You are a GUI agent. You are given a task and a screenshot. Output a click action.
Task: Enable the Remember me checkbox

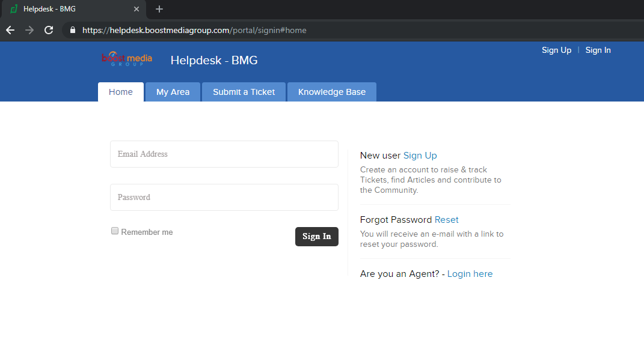[115, 231]
